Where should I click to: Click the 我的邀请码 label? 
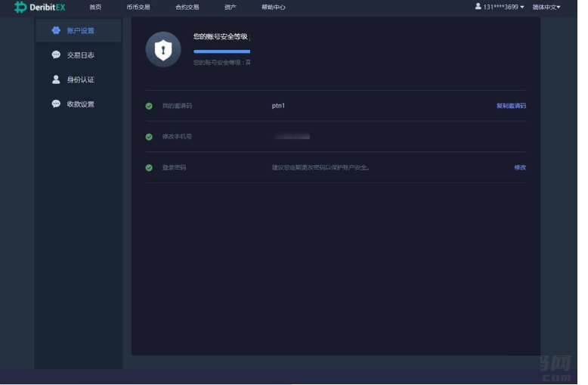(x=177, y=106)
